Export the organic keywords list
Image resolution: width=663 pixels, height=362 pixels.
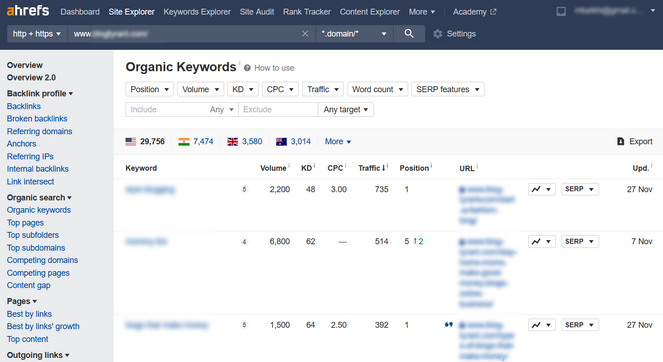634,141
